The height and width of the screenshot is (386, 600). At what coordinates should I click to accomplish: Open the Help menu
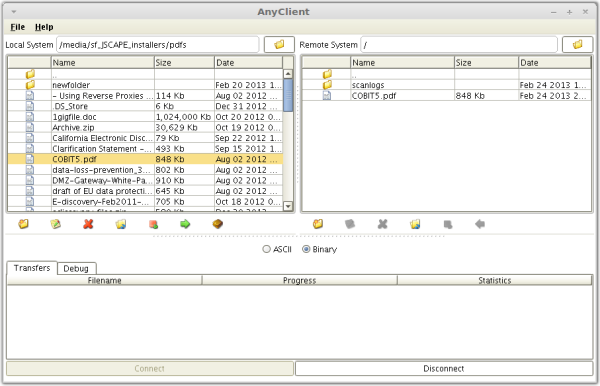[x=44, y=27]
